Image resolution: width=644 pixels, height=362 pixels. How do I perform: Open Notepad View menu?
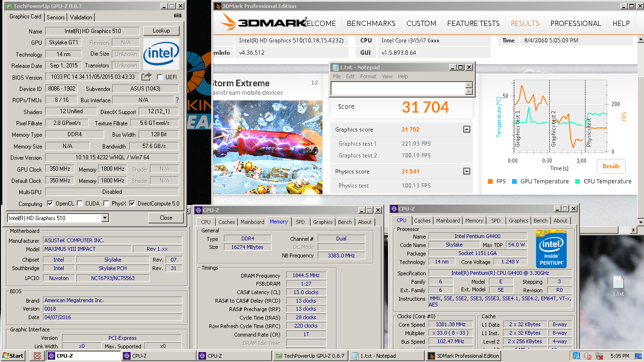[x=387, y=76]
